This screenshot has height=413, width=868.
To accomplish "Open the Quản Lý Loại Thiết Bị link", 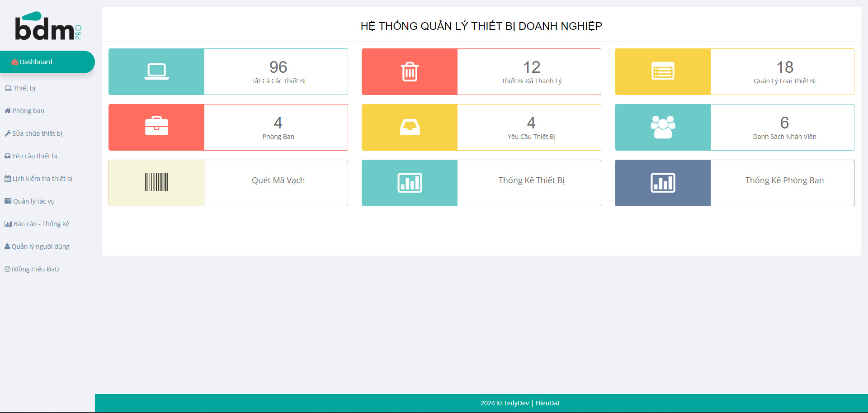I will point(785,81).
